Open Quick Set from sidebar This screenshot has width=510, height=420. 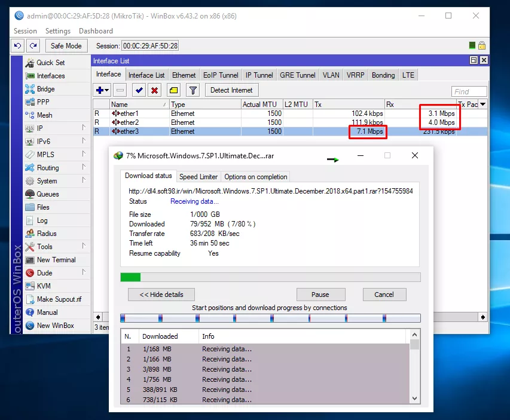[x=50, y=63]
